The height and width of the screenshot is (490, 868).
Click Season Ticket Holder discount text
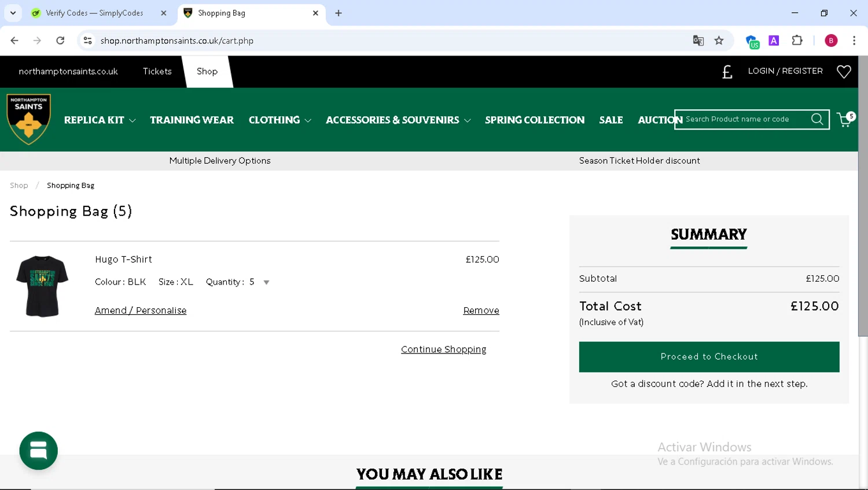[x=639, y=161]
